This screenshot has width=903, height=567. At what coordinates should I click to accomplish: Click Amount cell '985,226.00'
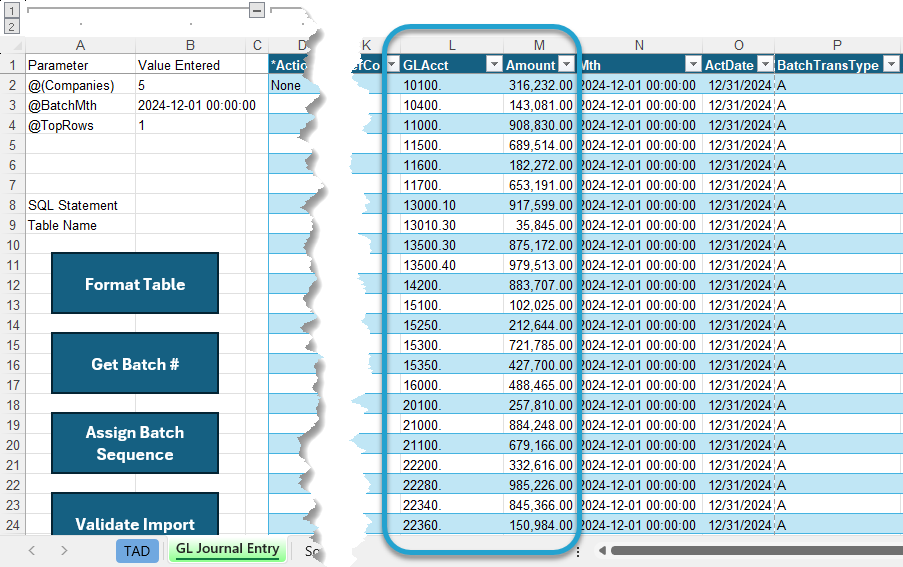pos(539,485)
